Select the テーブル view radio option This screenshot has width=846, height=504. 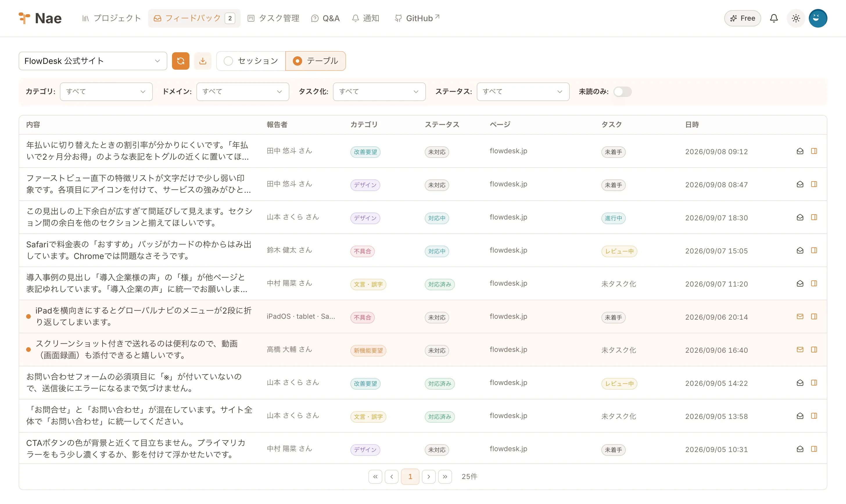click(315, 61)
